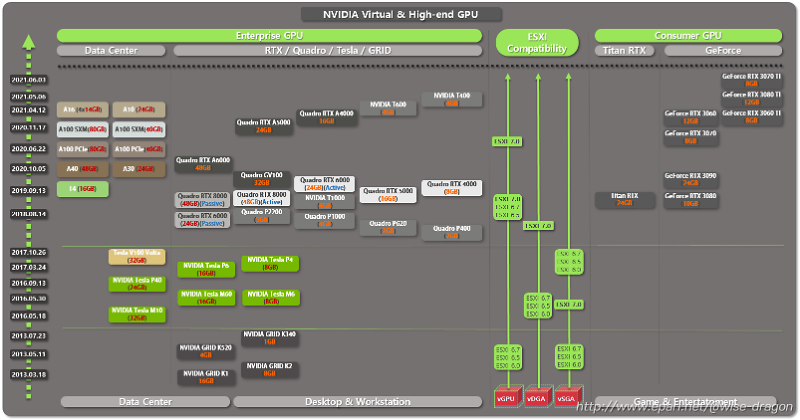Select the Quadro P620 box
Screen dimensions: 800x420
388,227
